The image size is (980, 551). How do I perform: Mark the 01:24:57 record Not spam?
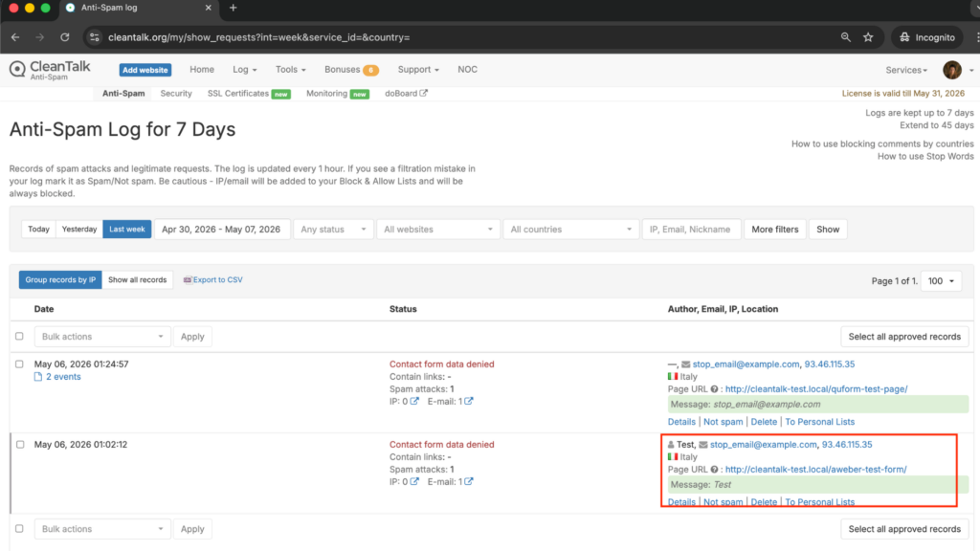pos(724,422)
